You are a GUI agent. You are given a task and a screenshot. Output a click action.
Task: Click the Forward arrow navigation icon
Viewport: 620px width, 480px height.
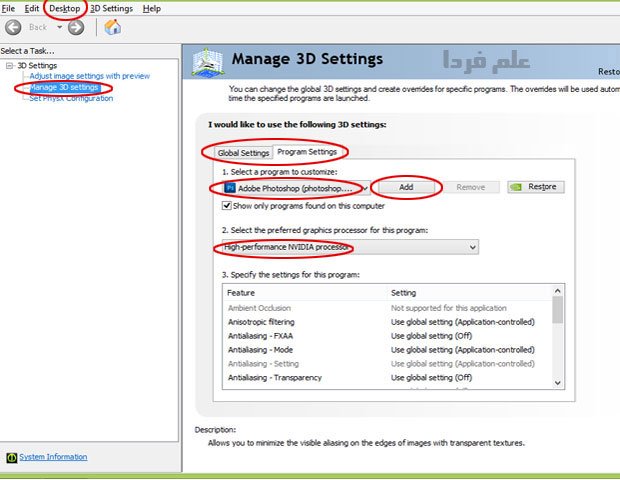(76, 27)
